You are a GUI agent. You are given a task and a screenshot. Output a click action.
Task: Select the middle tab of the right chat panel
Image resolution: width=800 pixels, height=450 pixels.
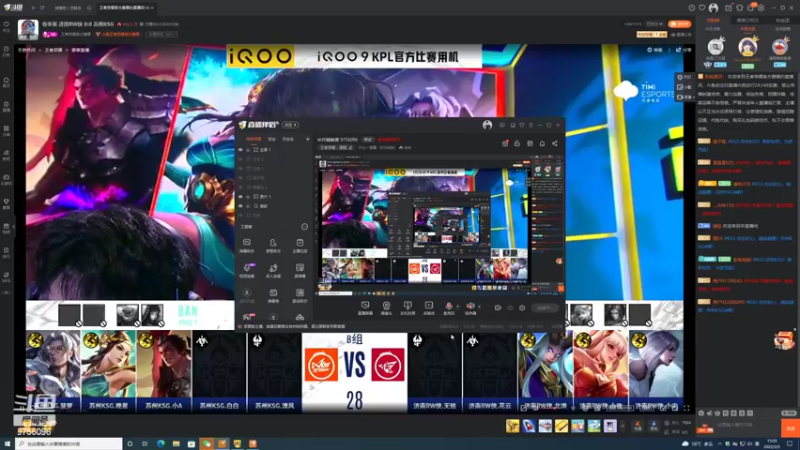pyautogui.click(x=747, y=20)
